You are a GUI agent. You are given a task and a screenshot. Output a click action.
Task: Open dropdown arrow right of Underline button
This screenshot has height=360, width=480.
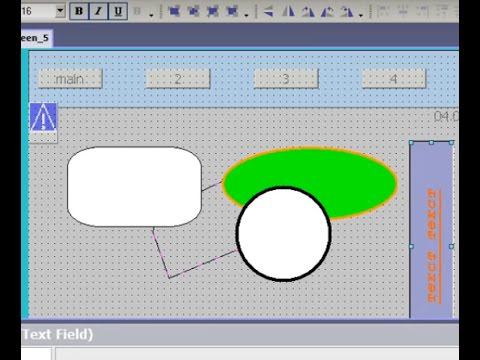point(151,15)
